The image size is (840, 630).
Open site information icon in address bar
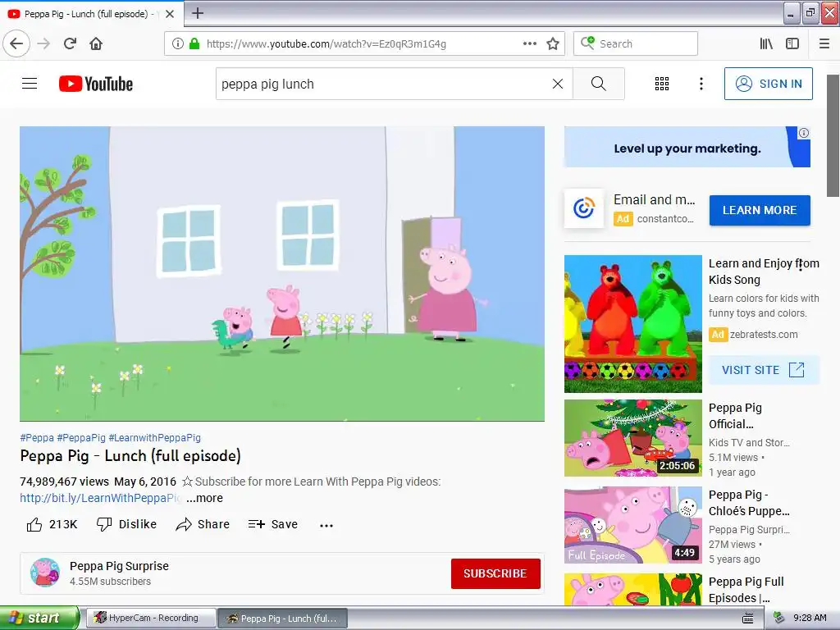pos(177,43)
